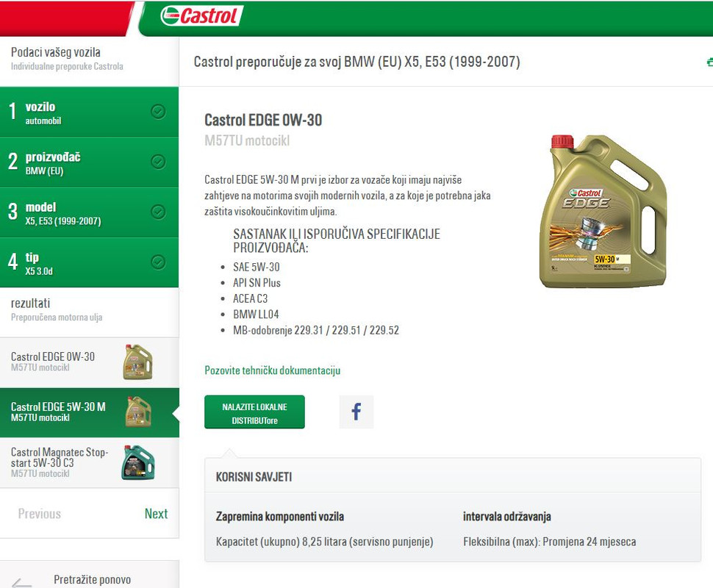Open step 3 model X5, E53
Image resolution: width=713 pixels, height=588 pixels.
pyautogui.click(x=89, y=212)
